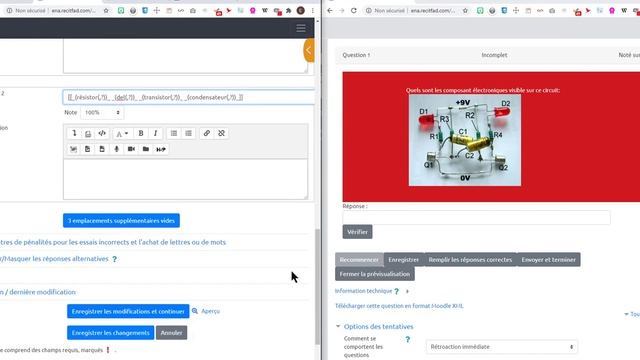Open Rétroaction immédiate behaviour dropdown
This screenshot has width=640, height=360.
502,347
